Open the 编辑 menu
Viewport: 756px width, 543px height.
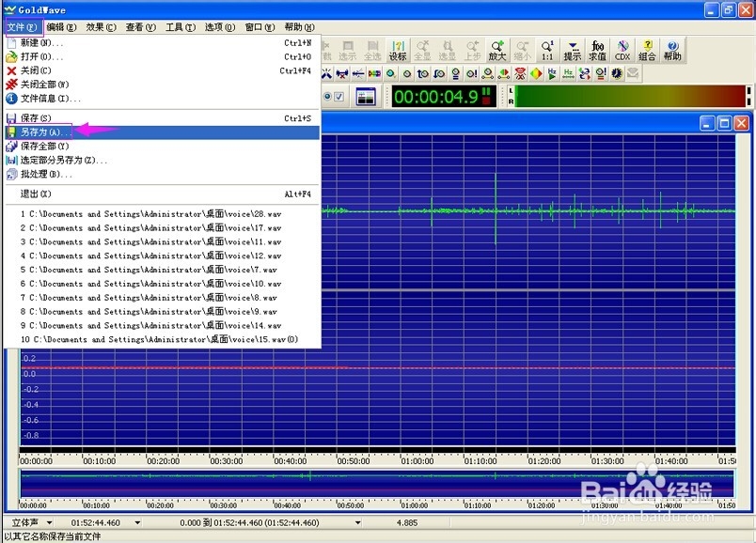pyautogui.click(x=62, y=27)
